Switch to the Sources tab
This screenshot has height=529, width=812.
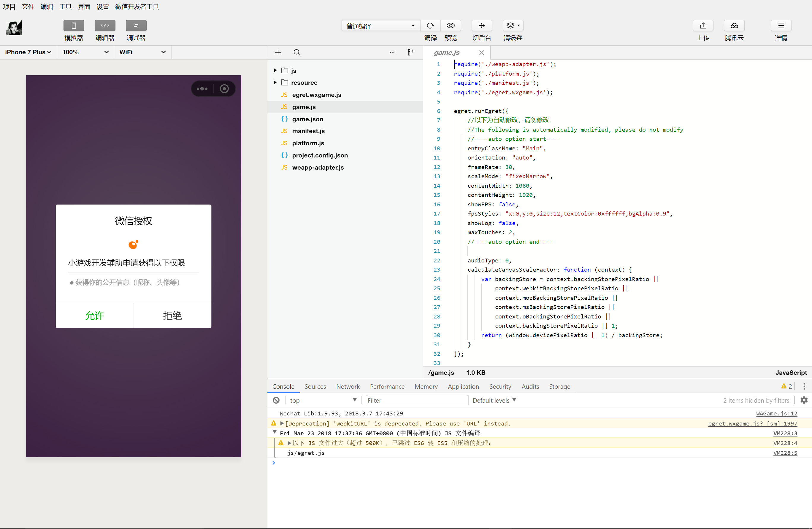point(315,387)
